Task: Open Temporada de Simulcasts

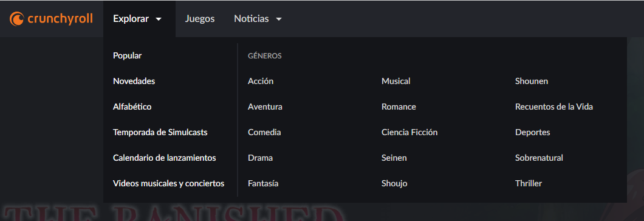Action: point(160,132)
